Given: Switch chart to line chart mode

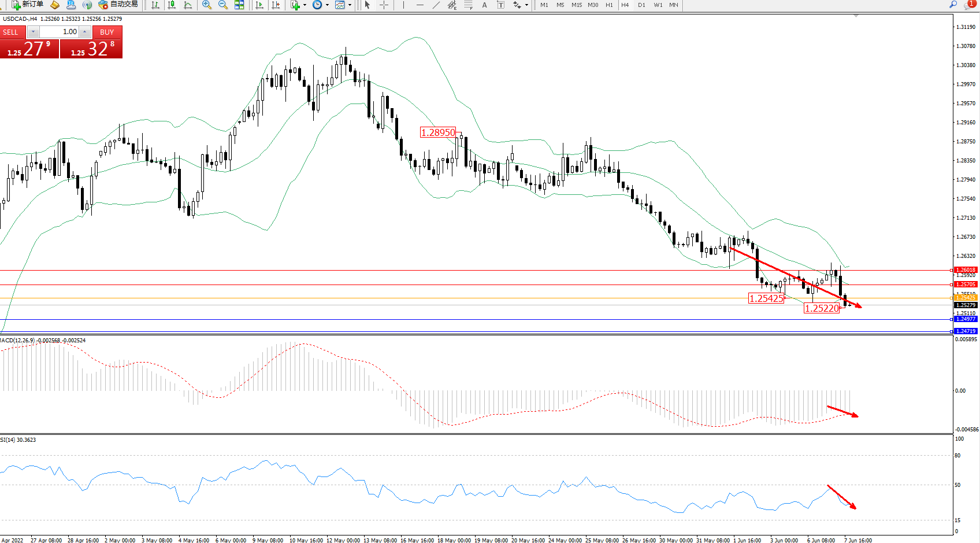Looking at the screenshot, I should coord(188,5).
